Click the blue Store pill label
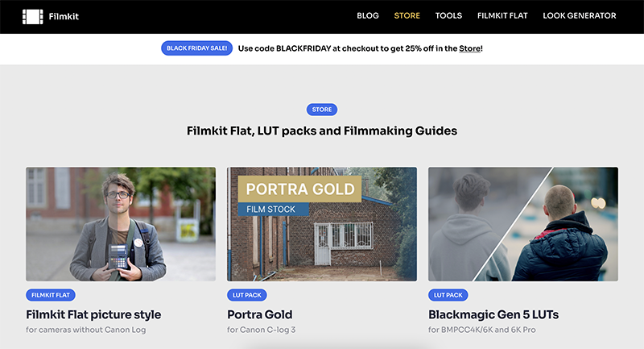 click(x=322, y=110)
